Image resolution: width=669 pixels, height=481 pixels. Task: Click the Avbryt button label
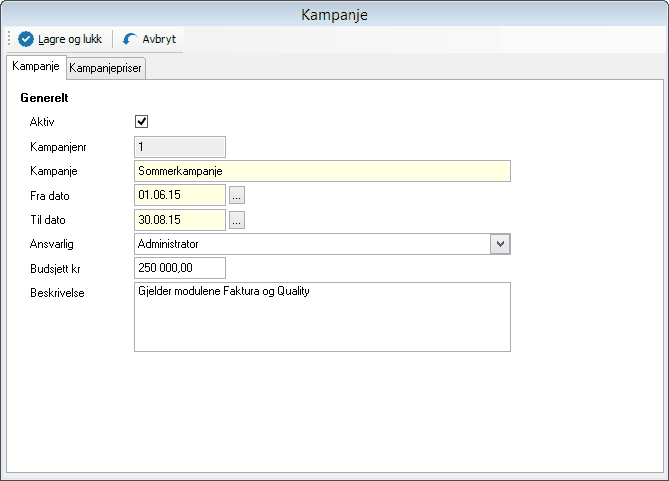click(x=159, y=39)
